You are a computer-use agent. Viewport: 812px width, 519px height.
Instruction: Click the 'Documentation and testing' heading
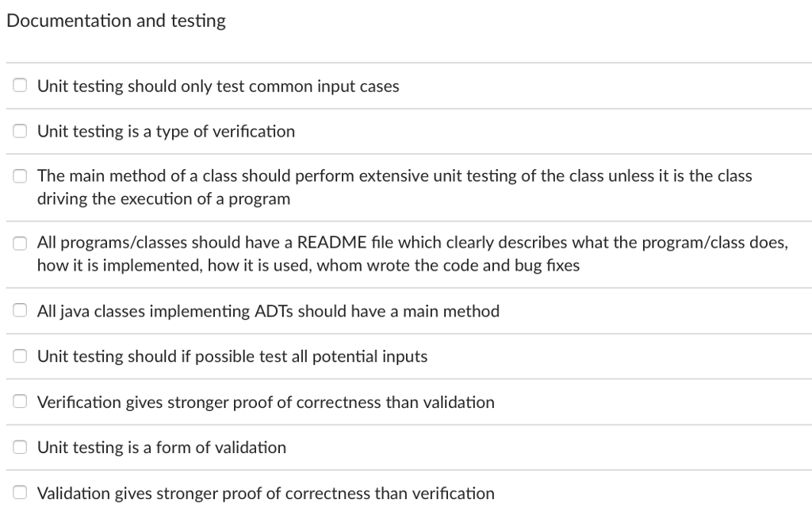116,20
